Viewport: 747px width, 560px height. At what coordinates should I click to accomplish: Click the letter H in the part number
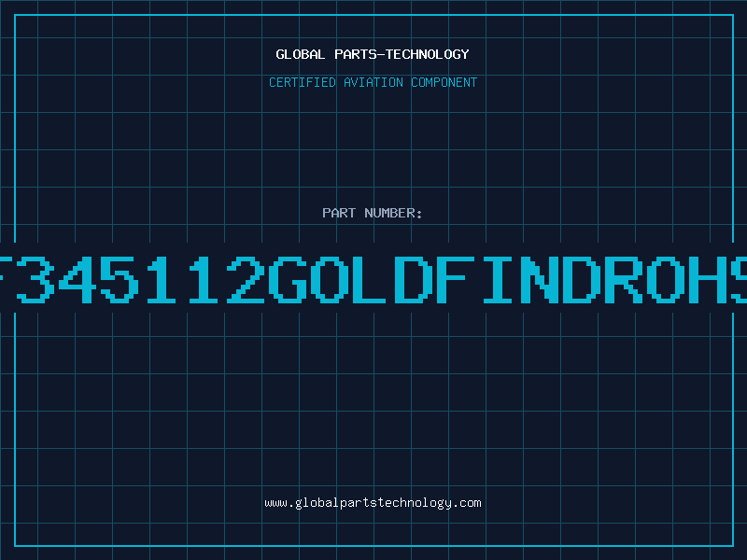click(x=708, y=280)
